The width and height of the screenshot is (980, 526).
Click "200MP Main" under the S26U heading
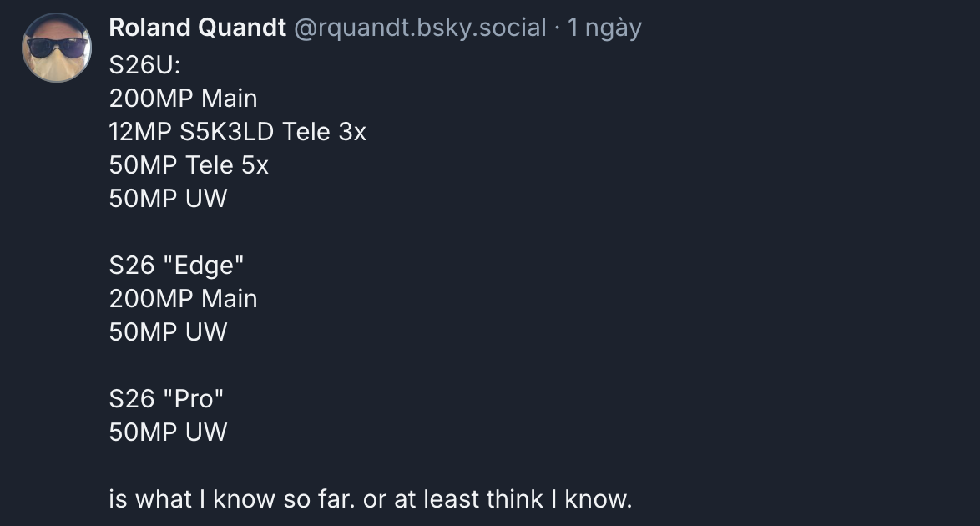[183, 99]
